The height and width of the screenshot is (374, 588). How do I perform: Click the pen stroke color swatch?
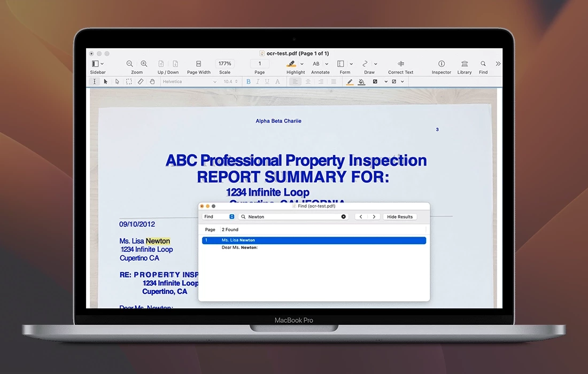350,82
